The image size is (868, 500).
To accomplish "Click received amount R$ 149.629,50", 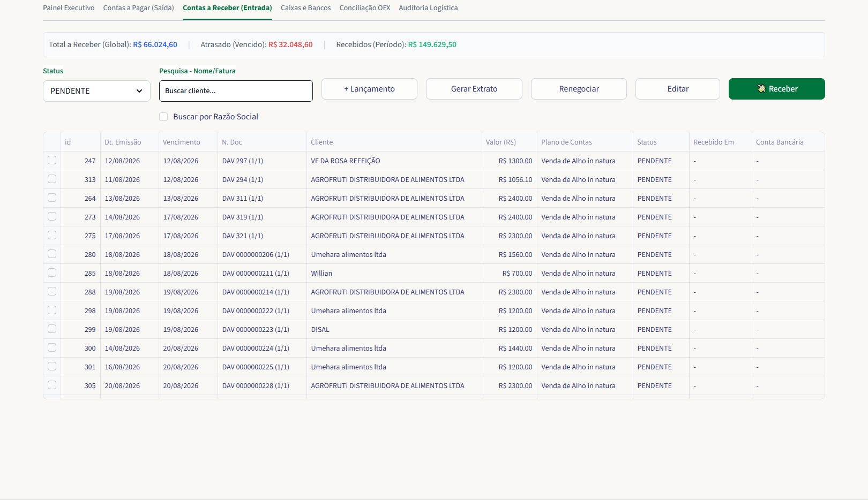I will 432,45.
